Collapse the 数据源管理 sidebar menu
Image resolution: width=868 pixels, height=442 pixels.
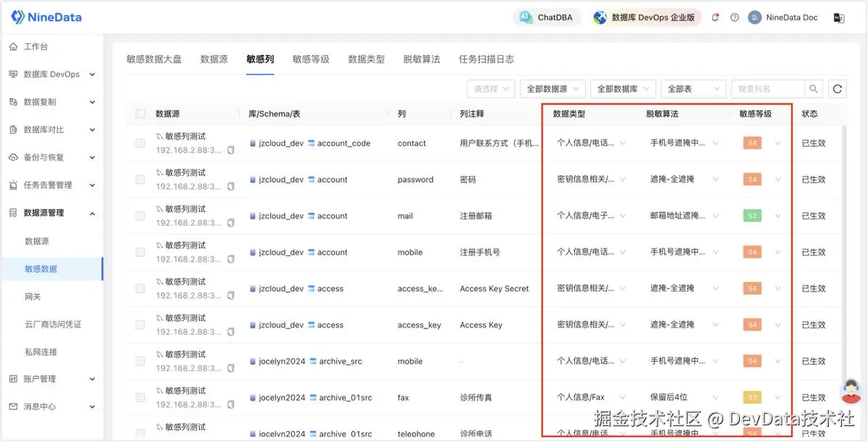coord(51,213)
